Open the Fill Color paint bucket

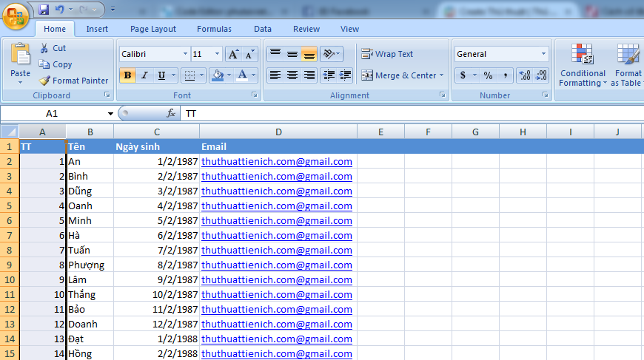pos(216,75)
